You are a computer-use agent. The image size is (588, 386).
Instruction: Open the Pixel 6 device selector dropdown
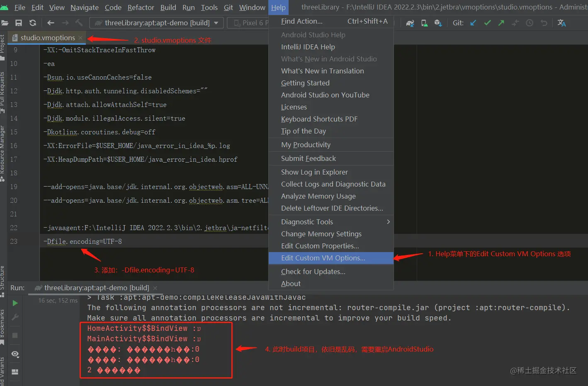point(248,23)
